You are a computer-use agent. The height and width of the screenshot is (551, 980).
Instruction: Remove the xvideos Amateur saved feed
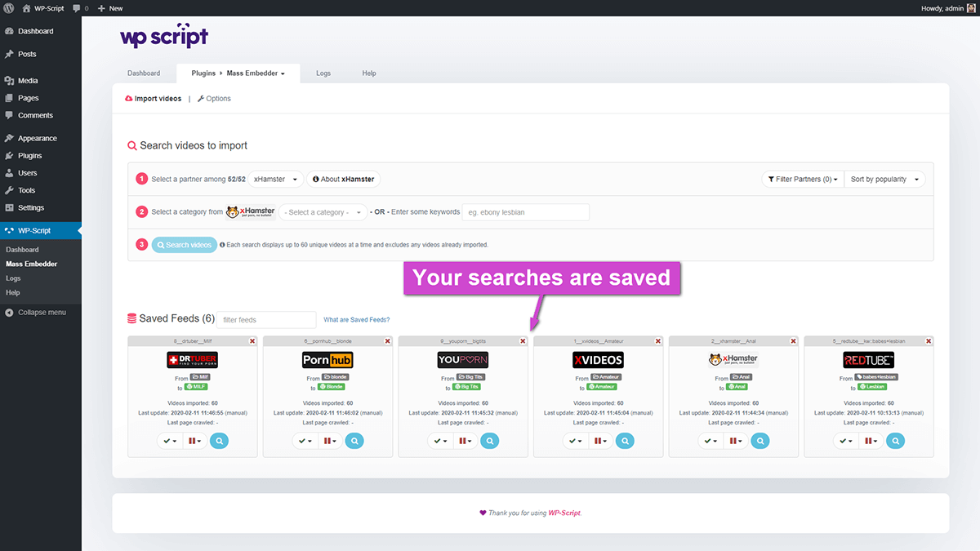coord(658,341)
